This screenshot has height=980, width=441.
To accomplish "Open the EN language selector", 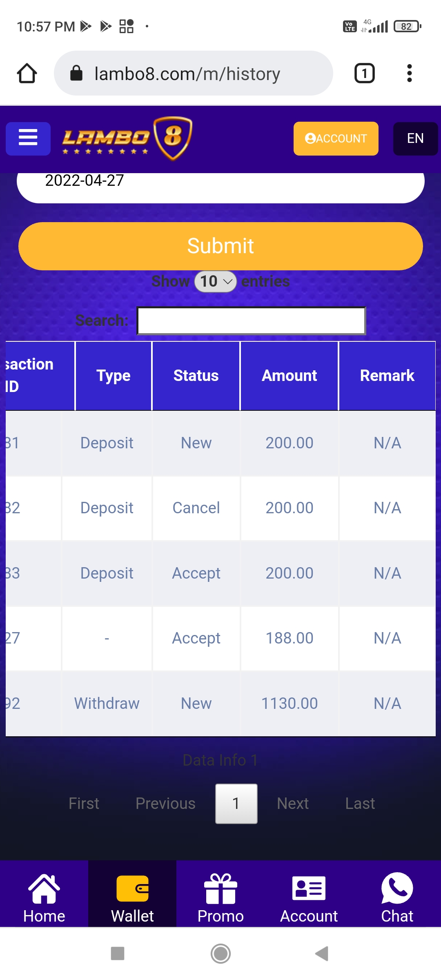I will 415,138.
